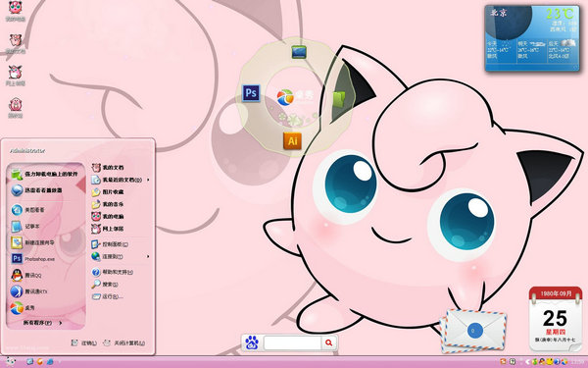The width and height of the screenshot is (588, 368).
Task: Click the 注销 (Log off) button
Action: (84, 342)
